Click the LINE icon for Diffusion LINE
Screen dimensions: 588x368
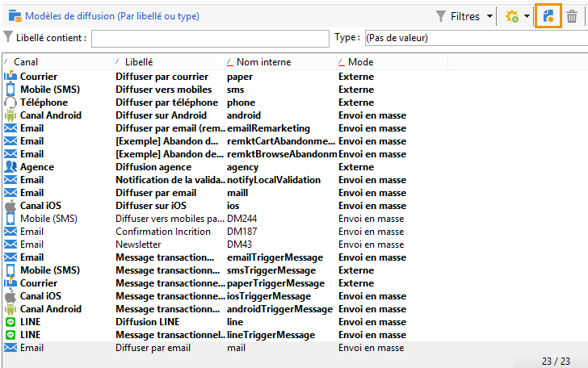pos(10,322)
